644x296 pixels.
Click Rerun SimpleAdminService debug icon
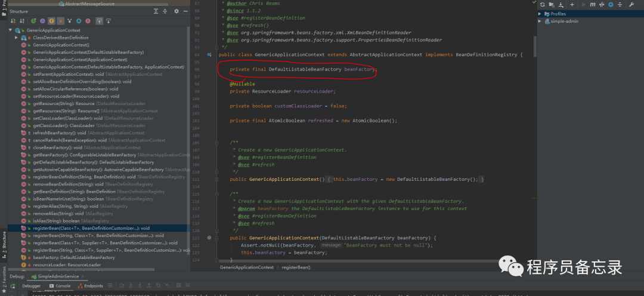tap(13, 286)
